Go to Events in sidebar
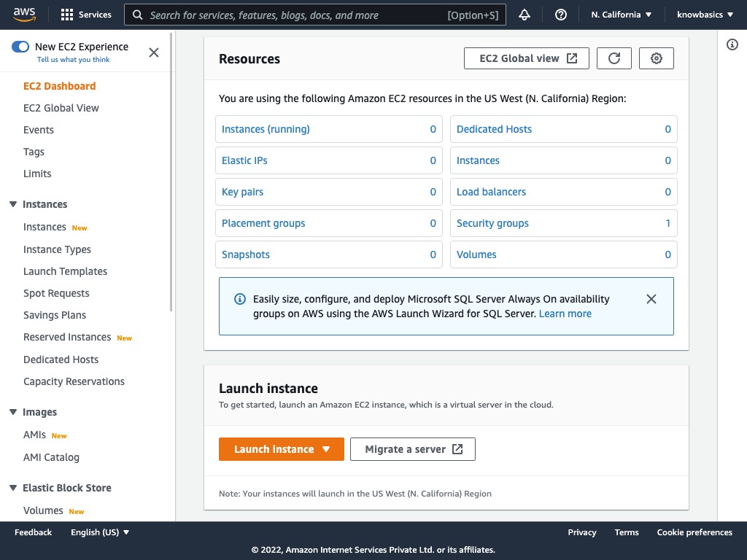This screenshot has width=747, height=560. (x=39, y=130)
